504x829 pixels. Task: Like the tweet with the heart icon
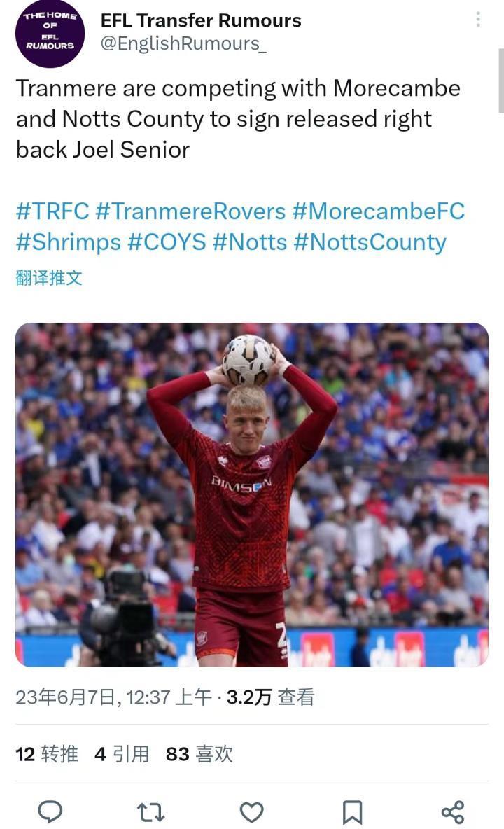tap(251, 812)
